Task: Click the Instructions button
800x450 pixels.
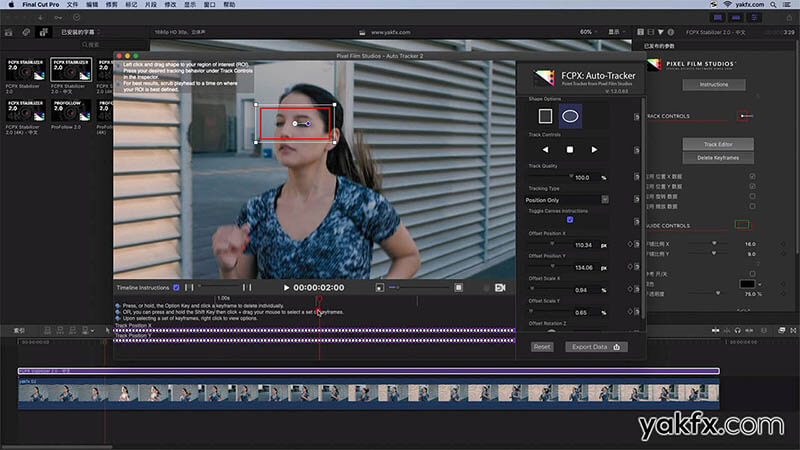Action: (714, 84)
